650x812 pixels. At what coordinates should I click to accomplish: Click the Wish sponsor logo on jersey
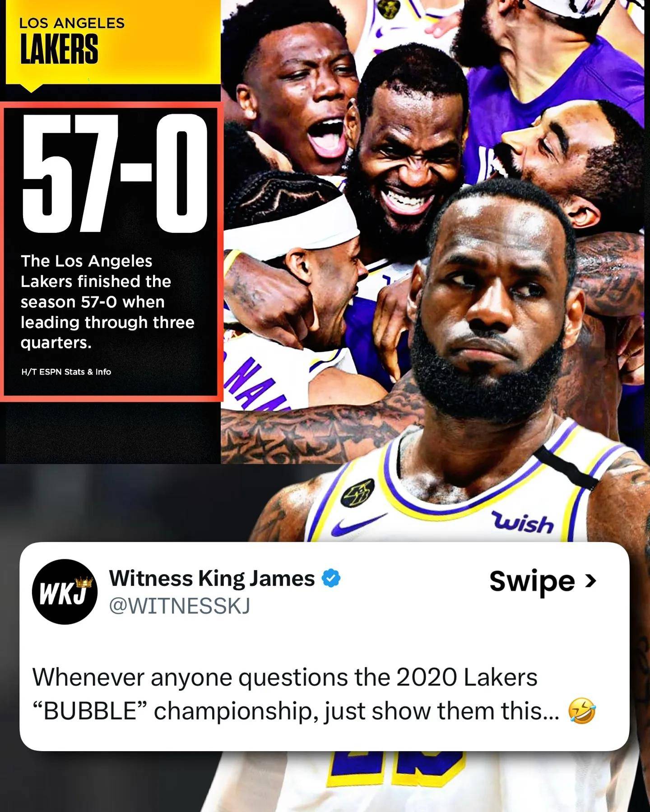[x=524, y=523]
